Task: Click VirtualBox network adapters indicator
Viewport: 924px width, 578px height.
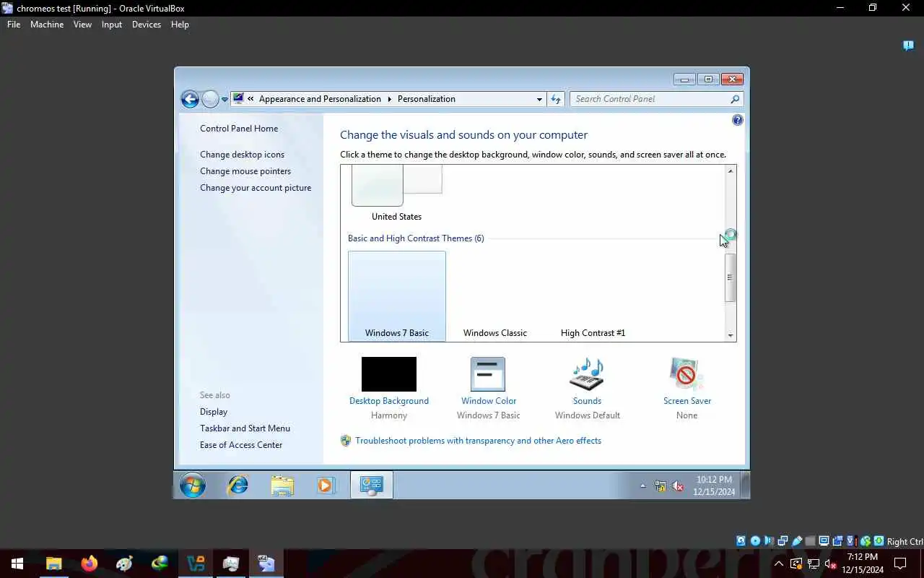Action: pyautogui.click(x=783, y=541)
